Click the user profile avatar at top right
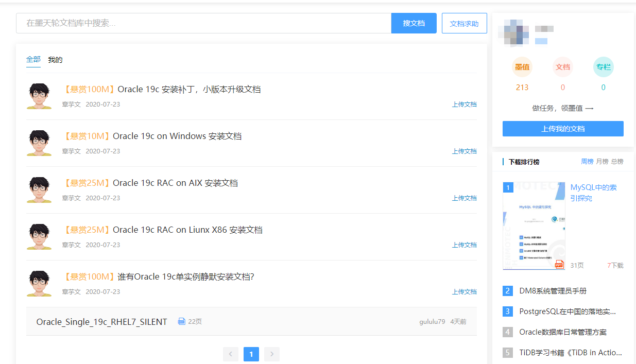 click(513, 33)
